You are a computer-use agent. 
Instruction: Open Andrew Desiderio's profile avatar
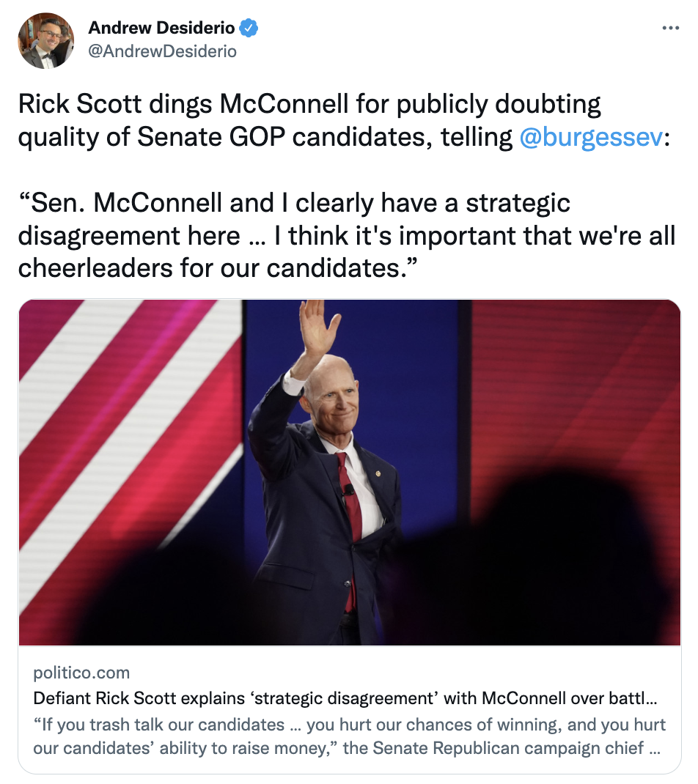point(45,41)
